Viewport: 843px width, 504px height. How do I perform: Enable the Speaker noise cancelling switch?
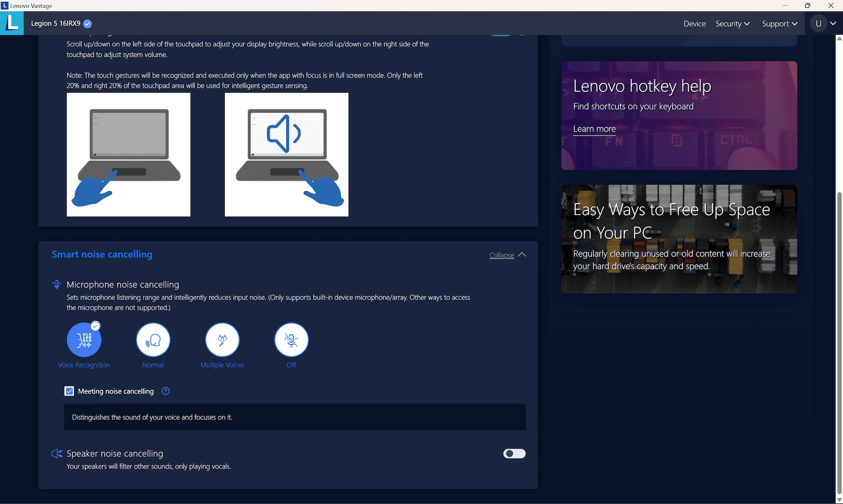(514, 454)
